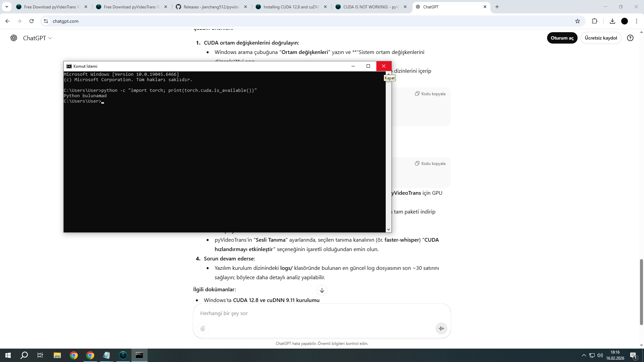Copy code with upper Kodu kopyala
The image size is (644, 362).
430,94
